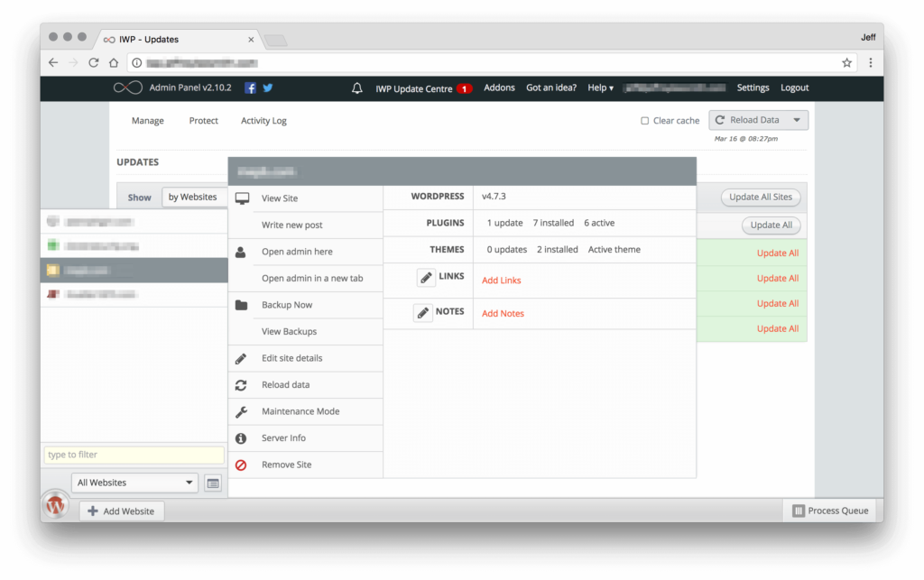This screenshot has width=924, height=580.
Task: Reload the browser page
Action: (94, 62)
